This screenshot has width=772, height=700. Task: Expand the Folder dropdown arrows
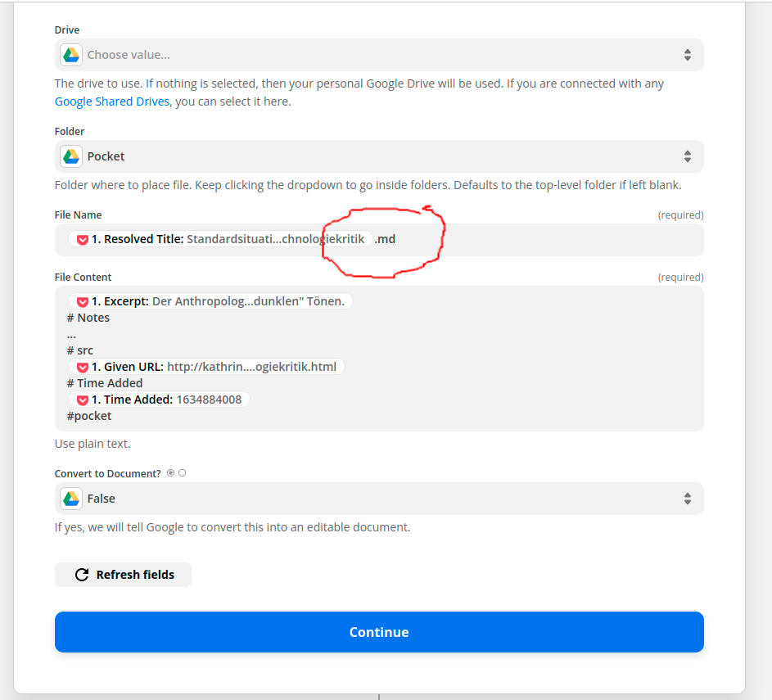(688, 156)
